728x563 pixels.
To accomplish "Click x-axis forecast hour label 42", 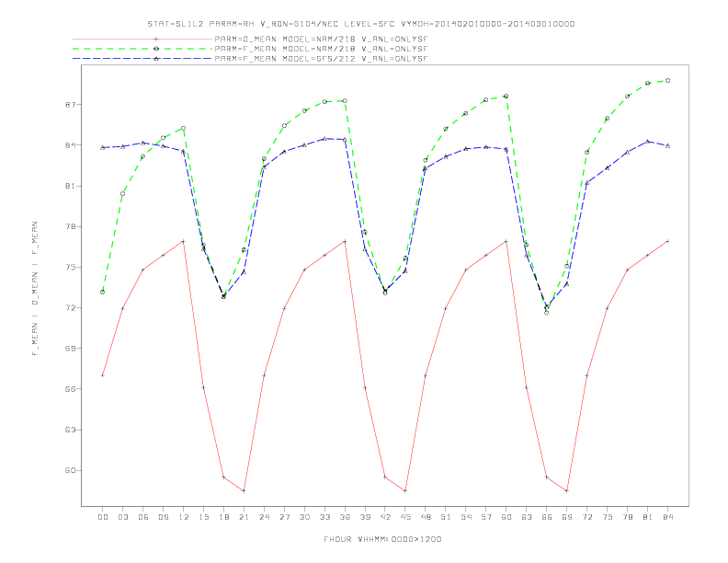I will (x=385, y=517).
